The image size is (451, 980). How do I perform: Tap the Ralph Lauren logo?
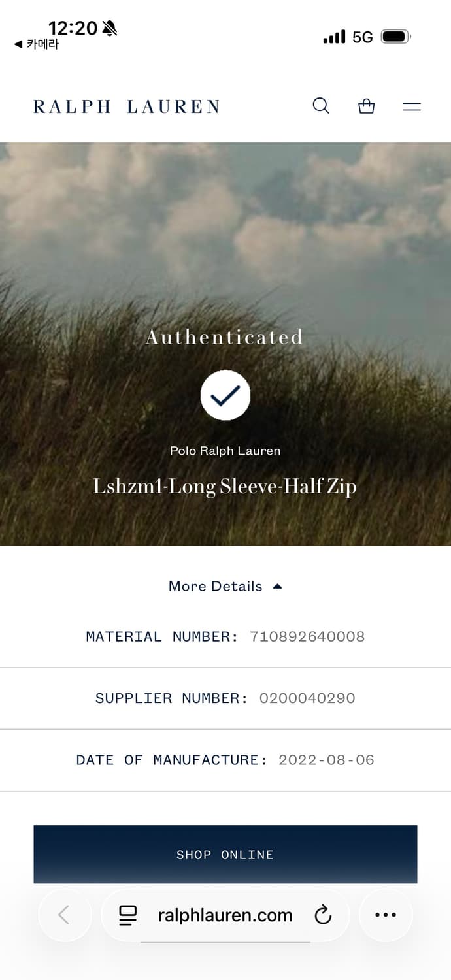[126, 106]
